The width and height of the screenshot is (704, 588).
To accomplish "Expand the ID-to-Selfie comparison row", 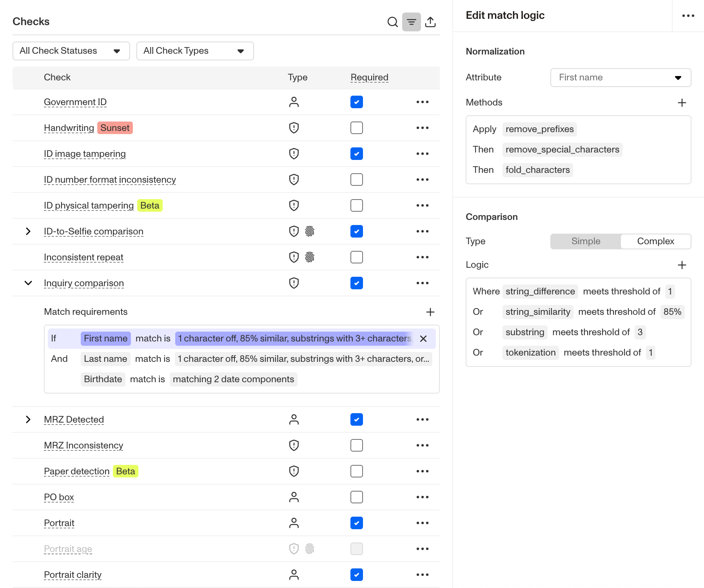I will pyautogui.click(x=28, y=231).
